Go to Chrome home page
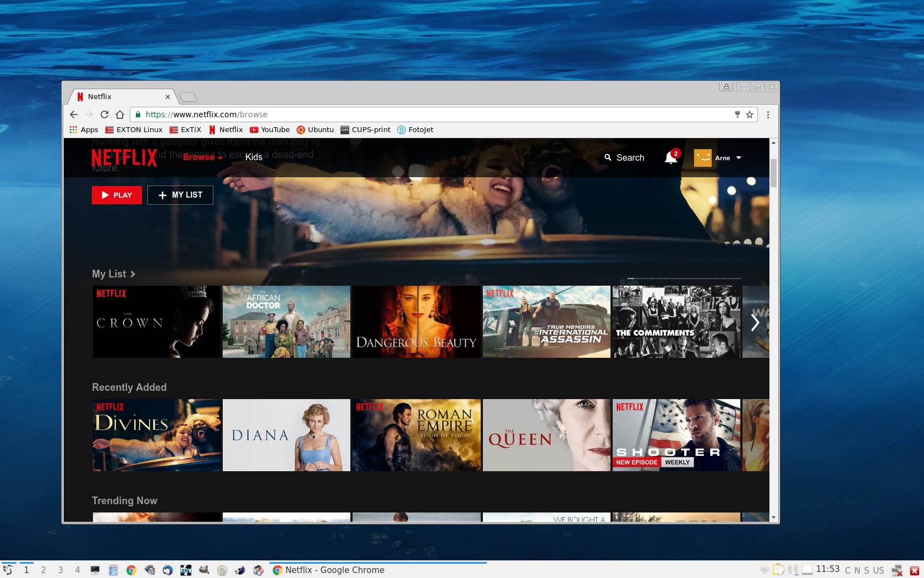The width and height of the screenshot is (924, 578). point(120,114)
